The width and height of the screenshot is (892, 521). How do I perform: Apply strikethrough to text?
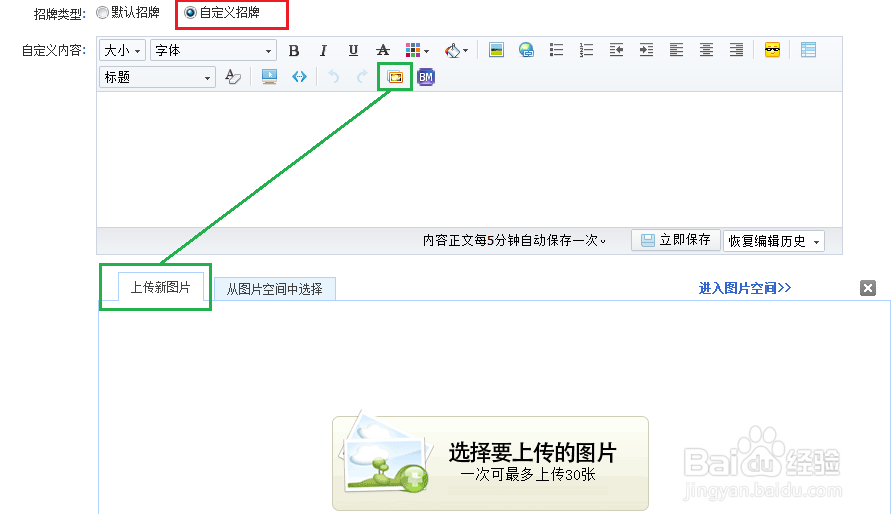click(x=382, y=51)
